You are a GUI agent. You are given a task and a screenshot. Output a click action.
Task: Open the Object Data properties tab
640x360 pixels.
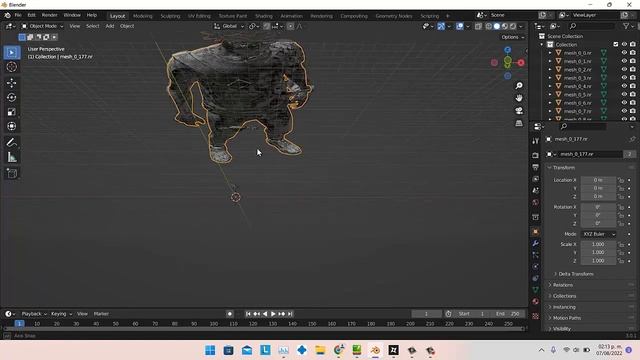click(x=536, y=290)
